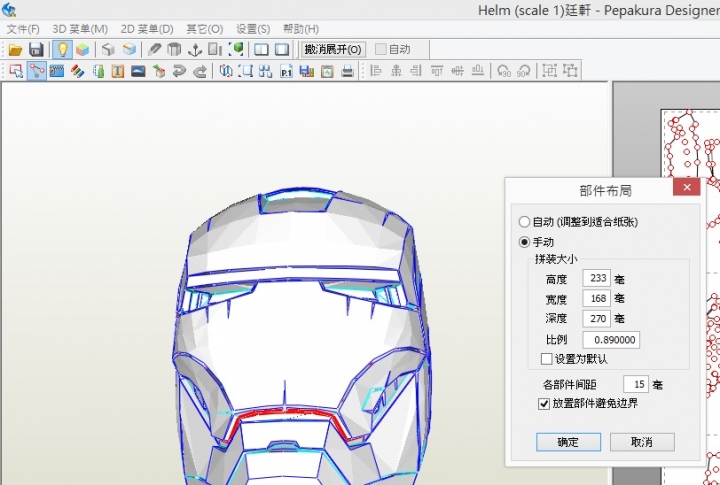Confirm the dialog with 确定
This screenshot has height=485, width=720.
pyautogui.click(x=568, y=442)
